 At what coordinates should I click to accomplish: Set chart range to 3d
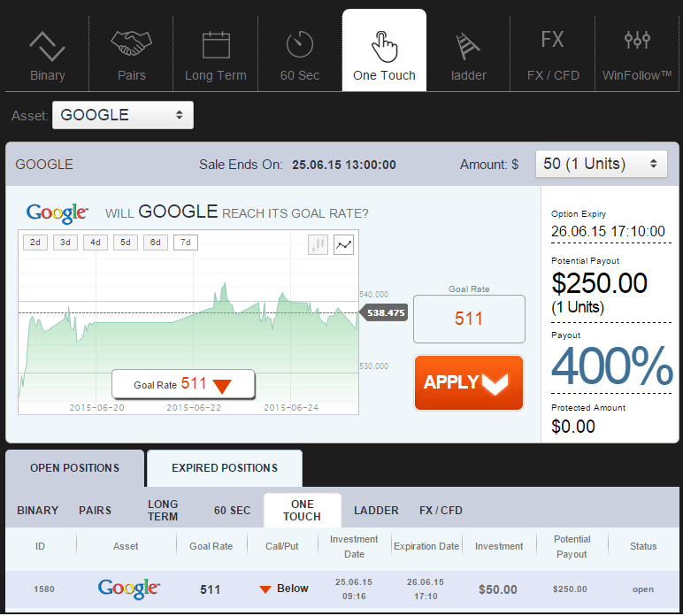[x=65, y=243]
